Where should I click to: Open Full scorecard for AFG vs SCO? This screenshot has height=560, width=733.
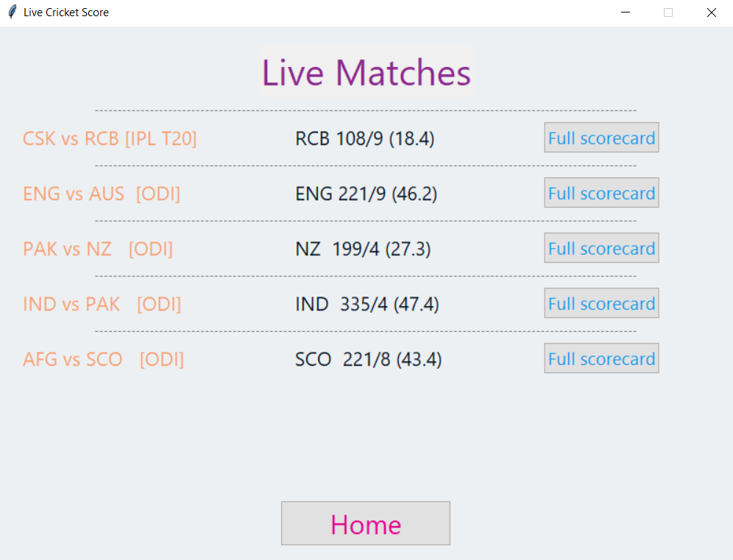click(601, 358)
